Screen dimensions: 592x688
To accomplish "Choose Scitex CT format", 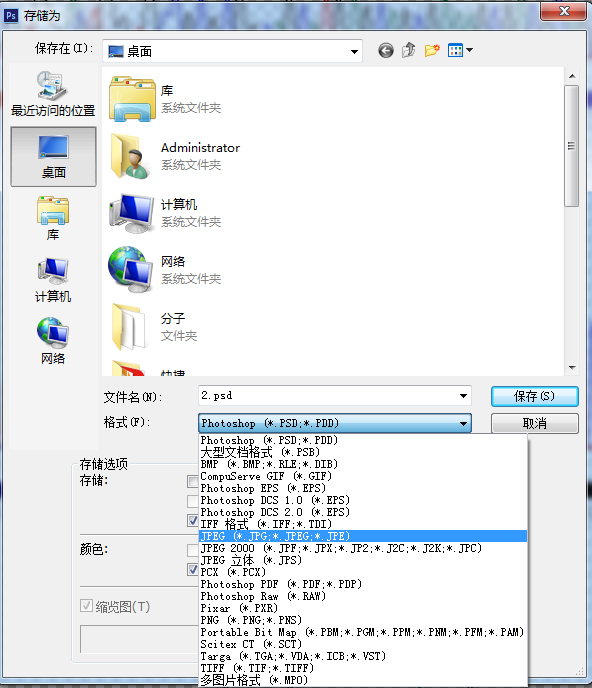I will click(363, 644).
